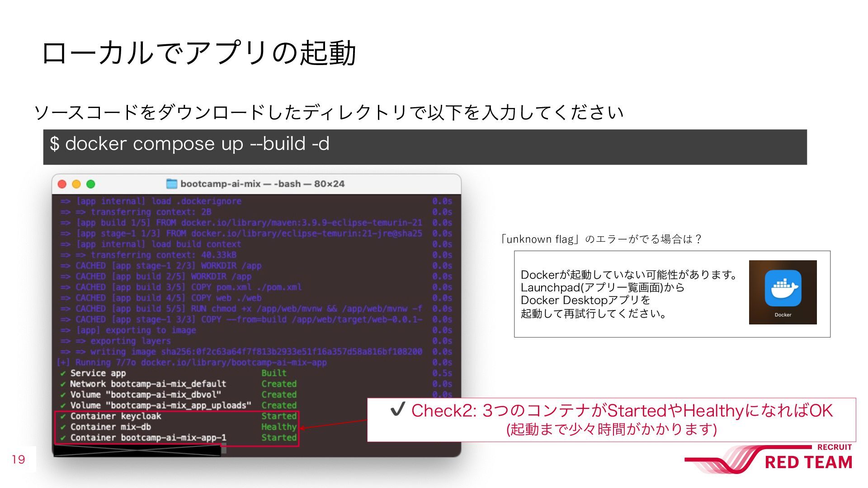Click the Docker whale app icon

[783, 288]
